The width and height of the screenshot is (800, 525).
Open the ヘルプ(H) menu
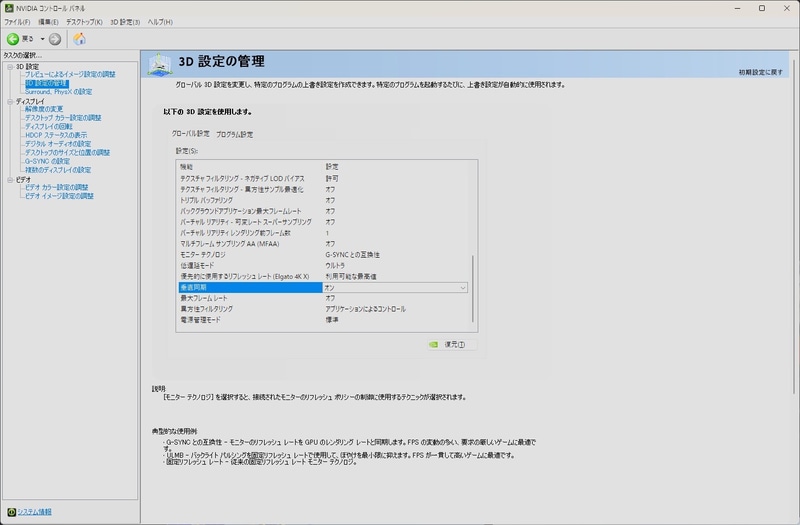click(x=160, y=22)
